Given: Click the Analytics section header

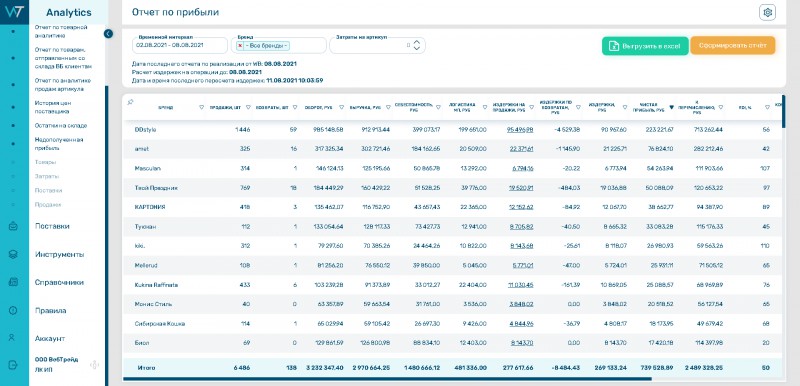Looking at the screenshot, I should pyautogui.click(x=68, y=13).
